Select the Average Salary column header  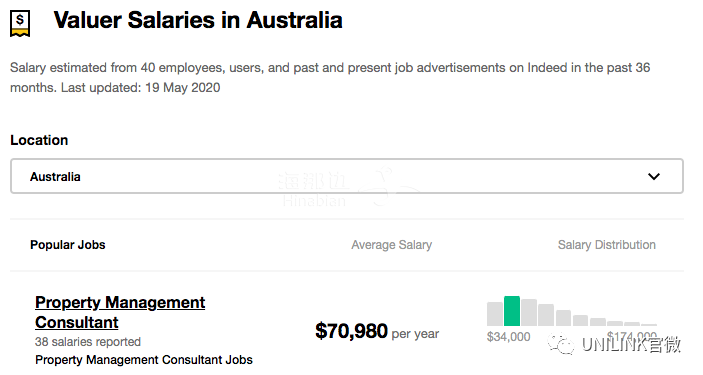coord(391,245)
